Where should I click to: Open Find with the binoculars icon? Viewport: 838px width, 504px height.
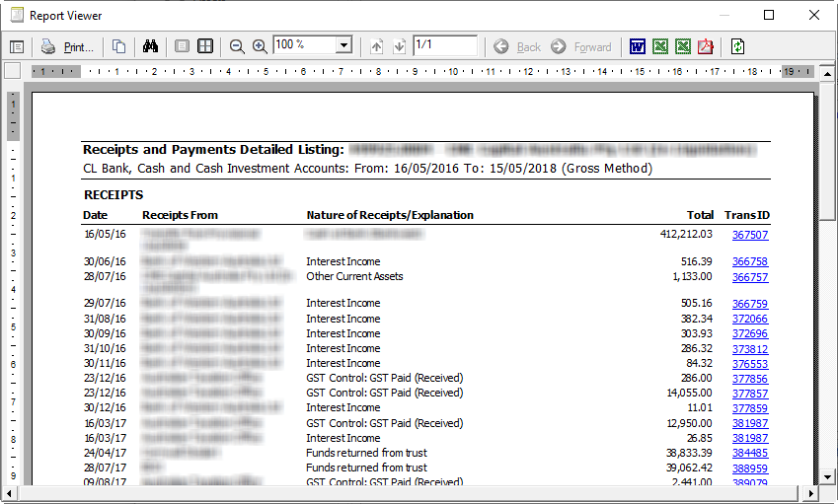coord(151,46)
